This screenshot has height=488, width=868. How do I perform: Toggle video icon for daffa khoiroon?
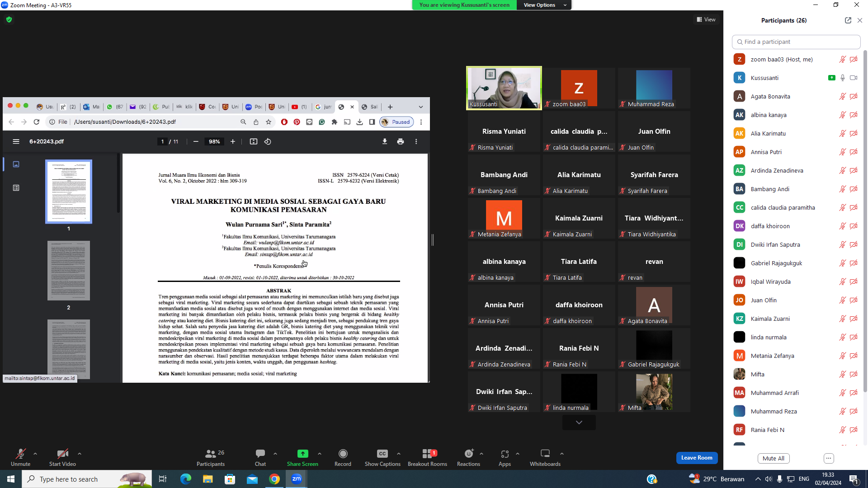854,226
